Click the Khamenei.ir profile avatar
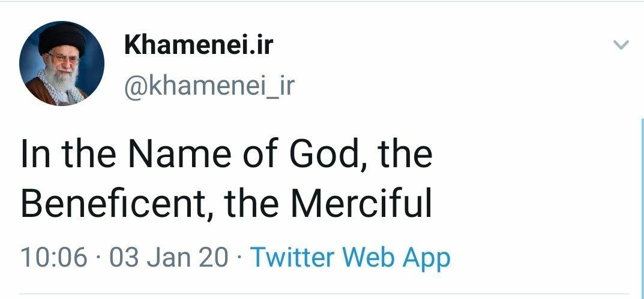The width and height of the screenshot is (644, 299). (62, 64)
